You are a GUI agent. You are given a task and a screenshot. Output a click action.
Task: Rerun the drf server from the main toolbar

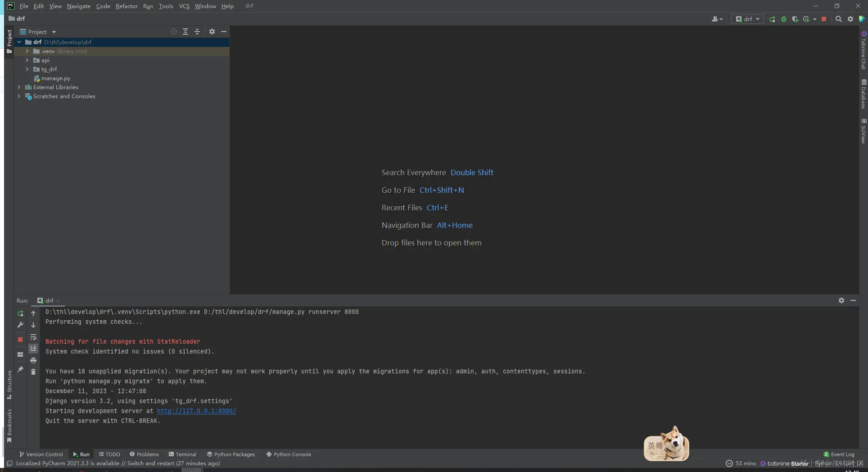pyautogui.click(x=772, y=19)
